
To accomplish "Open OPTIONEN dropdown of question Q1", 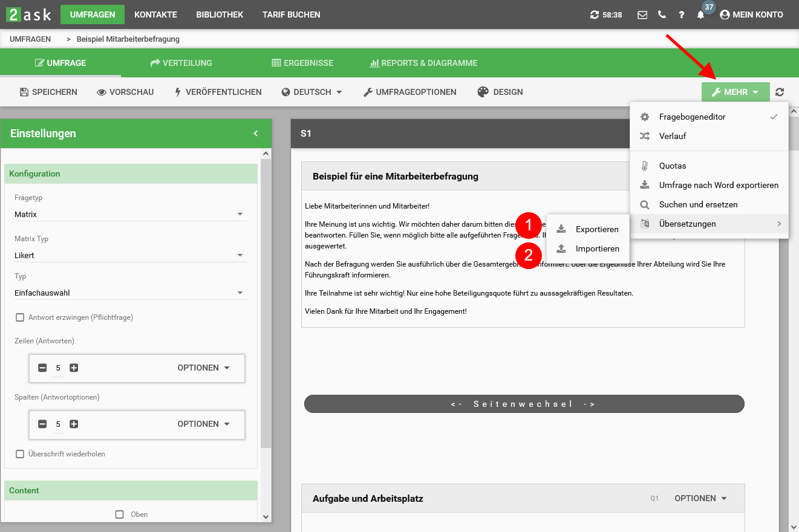I will [700, 498].
